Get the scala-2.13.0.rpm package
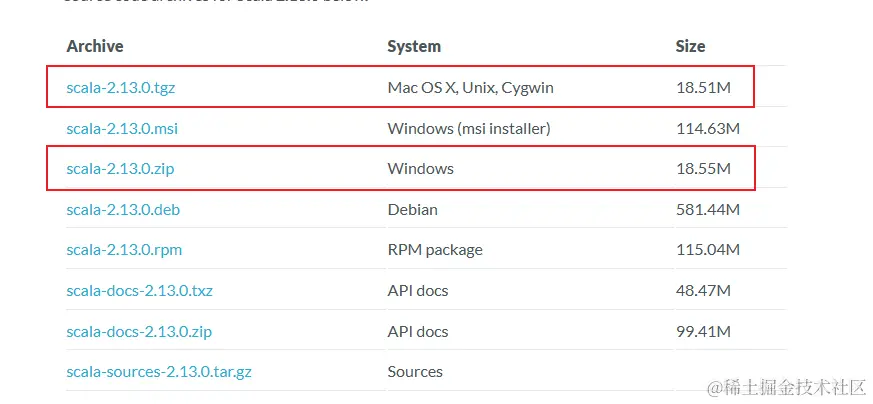The height and width of the screenshot is (404, 873). (x=124, y=250)
